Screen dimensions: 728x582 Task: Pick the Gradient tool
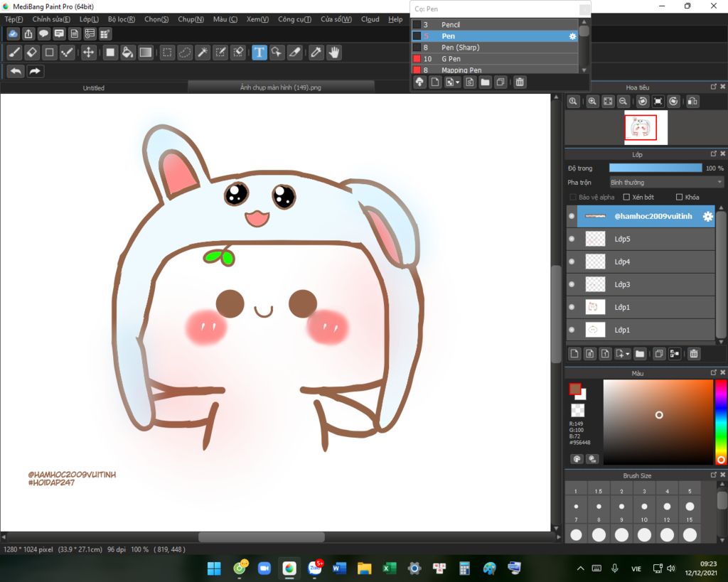pyautogui.click(x=145, y=53)
